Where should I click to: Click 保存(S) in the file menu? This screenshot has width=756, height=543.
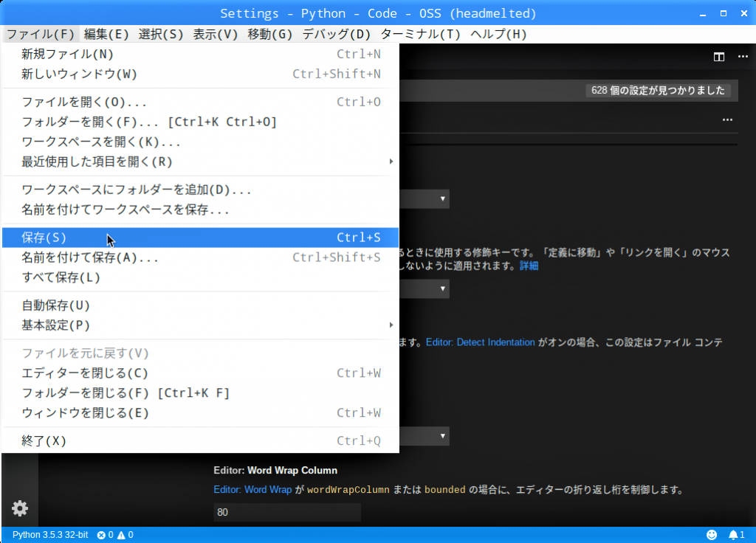click(x=201, y=238)
